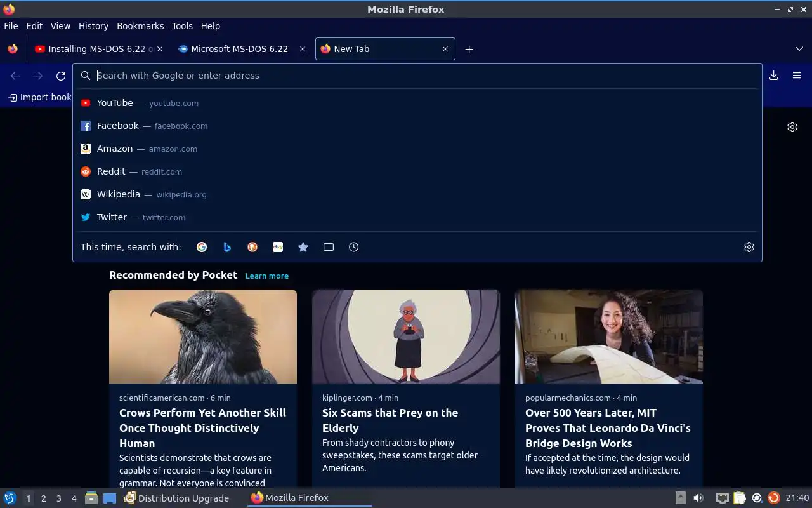Open the Da Vinci bridge article image
This screenshot has height=508, width=812.
pyautogui.click(x=609, y=337)
